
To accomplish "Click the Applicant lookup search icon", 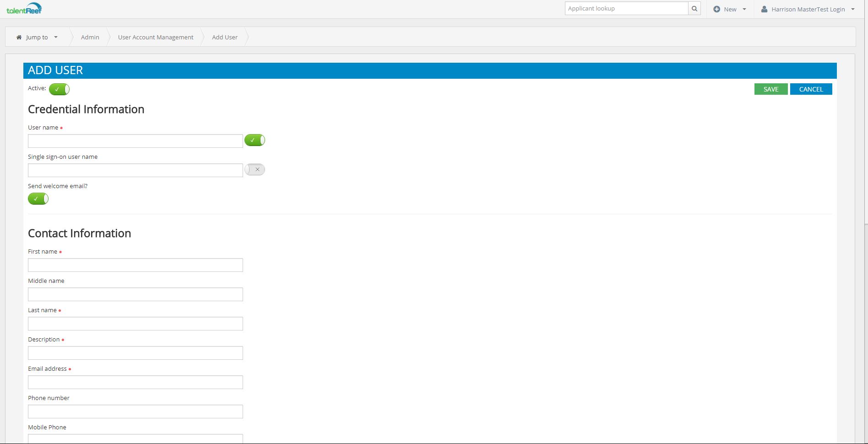I will (694, 8).
